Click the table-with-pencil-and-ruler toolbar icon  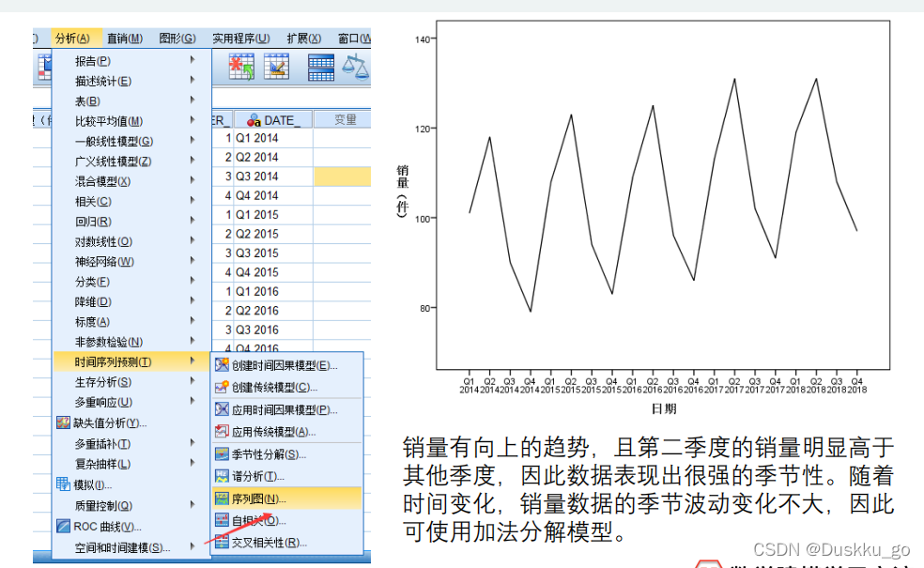pos(276,67)
